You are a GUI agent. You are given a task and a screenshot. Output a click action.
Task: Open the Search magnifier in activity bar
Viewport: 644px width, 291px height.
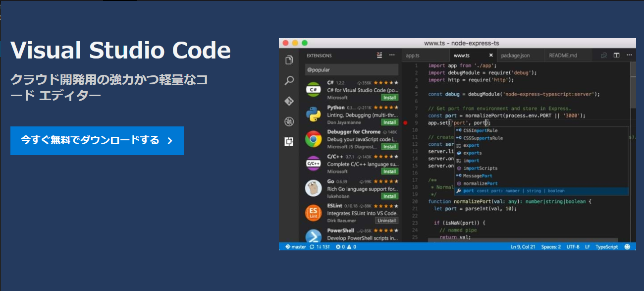tap(289, 80)
